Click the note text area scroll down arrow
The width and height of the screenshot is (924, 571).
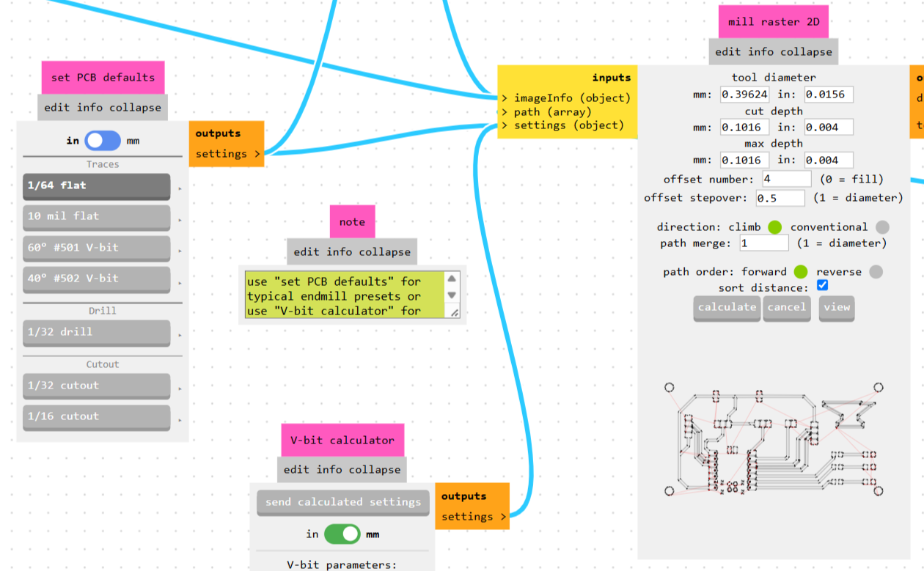click(x=452, y=295)
